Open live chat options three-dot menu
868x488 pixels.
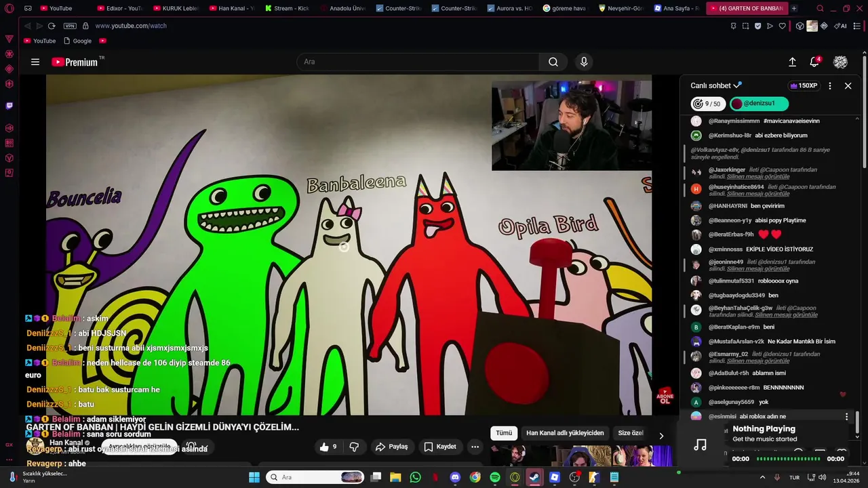click(829, 85)
